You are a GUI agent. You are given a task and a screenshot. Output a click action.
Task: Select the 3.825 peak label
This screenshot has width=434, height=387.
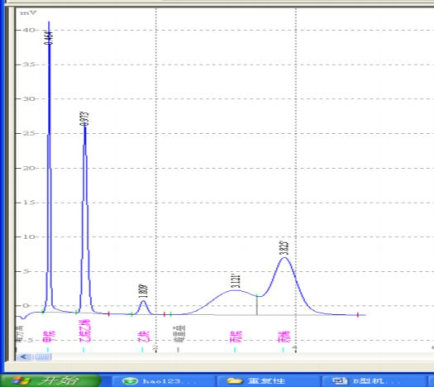point(285,248)
